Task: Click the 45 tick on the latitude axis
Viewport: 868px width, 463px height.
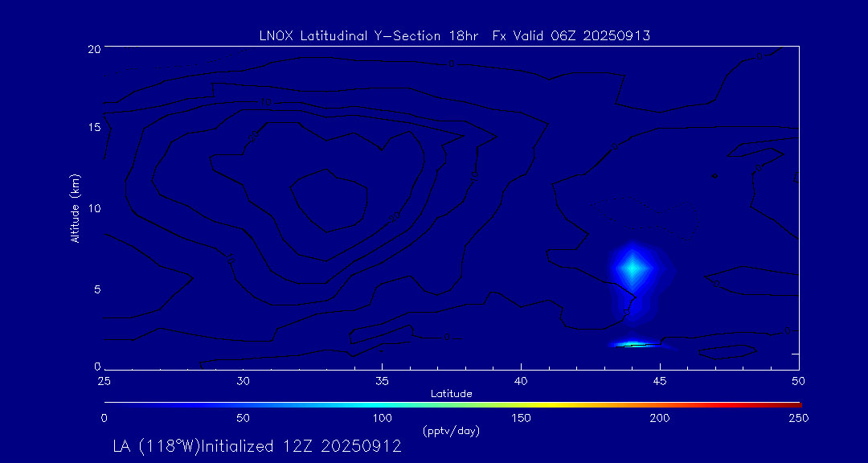Action: (x=660, y=379)
